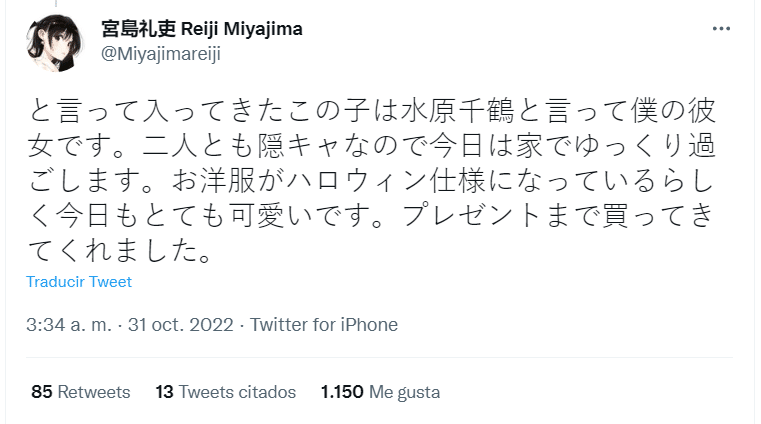Click the Twitter for iPhone source link
761x424 pixels.
click(324, 325)
